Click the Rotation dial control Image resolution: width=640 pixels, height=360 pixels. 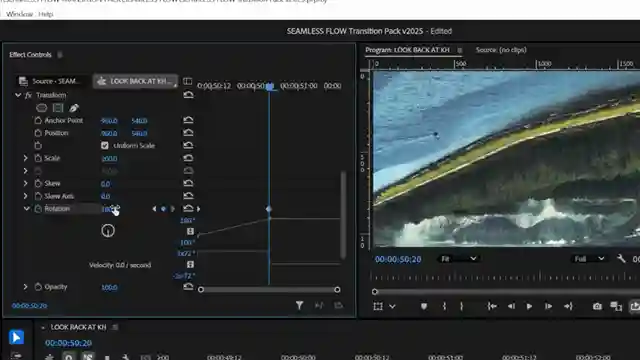click(x=108, y=231)
